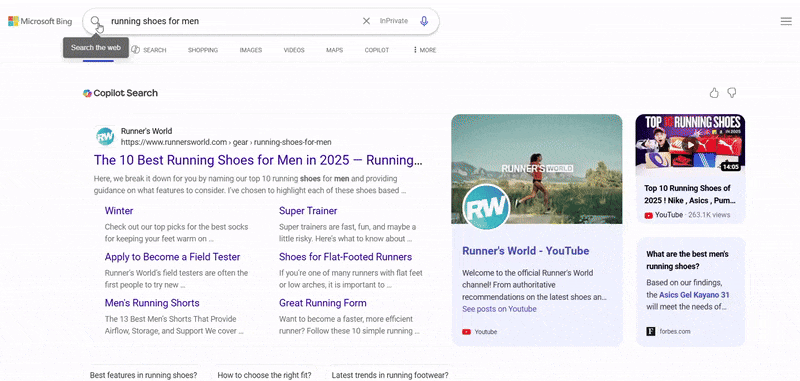Viewport: 800px width, 381px height.
Task: Click the magnifier search icon
Action: pos(95,21)
